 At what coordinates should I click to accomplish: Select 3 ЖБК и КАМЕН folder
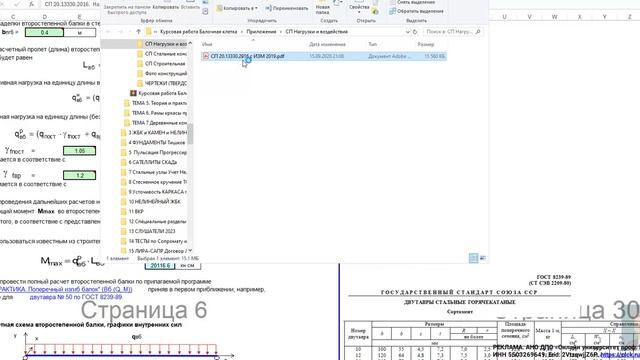154,133
